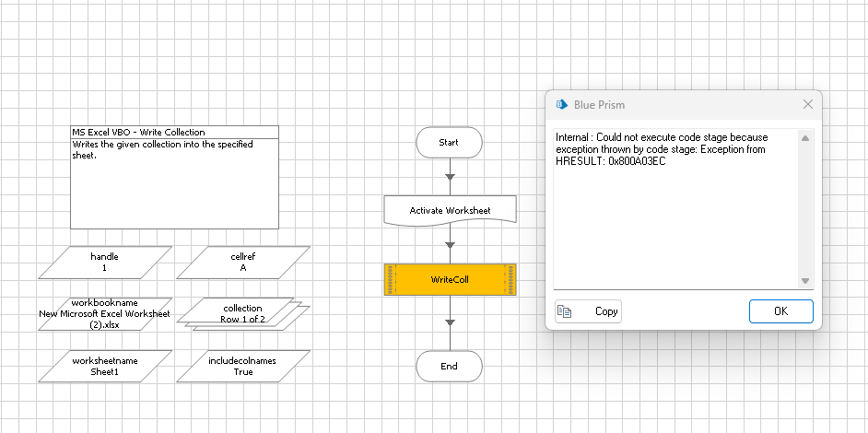This screenshot has height=433, width=868.
Task: Select the includecolnames data item
Action: point(243,366)
